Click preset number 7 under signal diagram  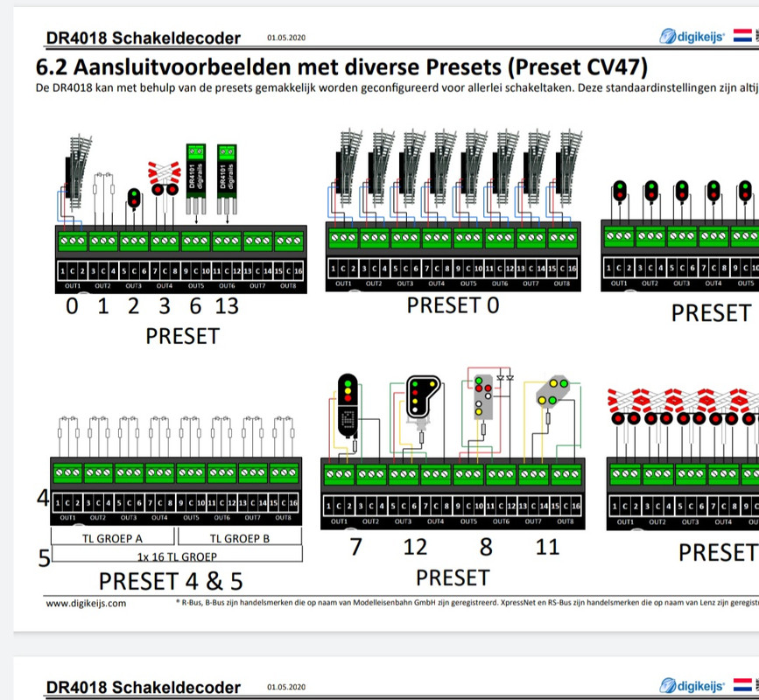point(355,547)
